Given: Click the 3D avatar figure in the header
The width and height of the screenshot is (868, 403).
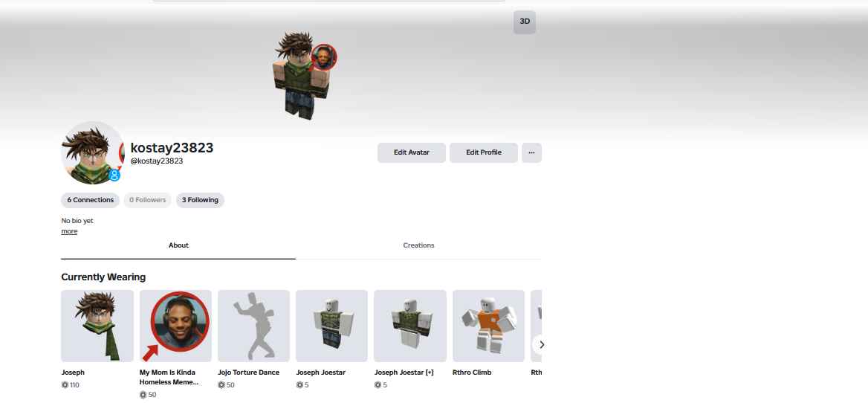Looking at the screenshot, I should (303, 75).
